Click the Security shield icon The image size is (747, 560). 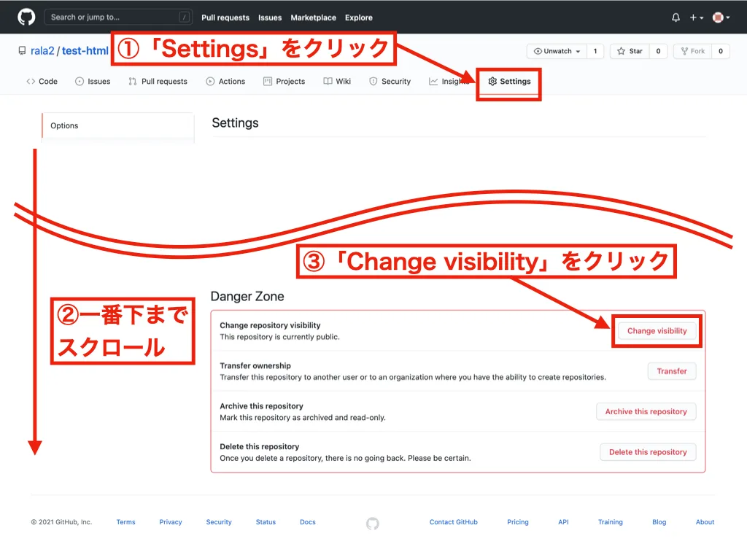(x=373, y=81)
